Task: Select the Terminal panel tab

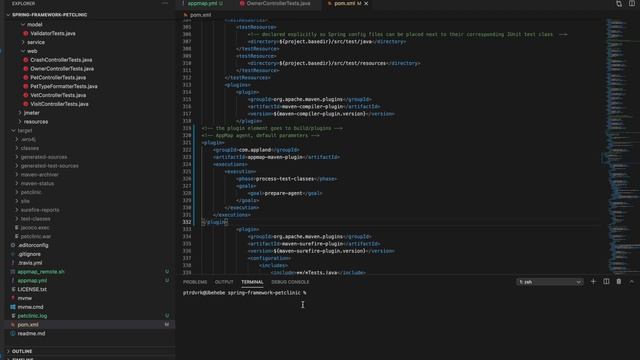Action: point(252,282)
